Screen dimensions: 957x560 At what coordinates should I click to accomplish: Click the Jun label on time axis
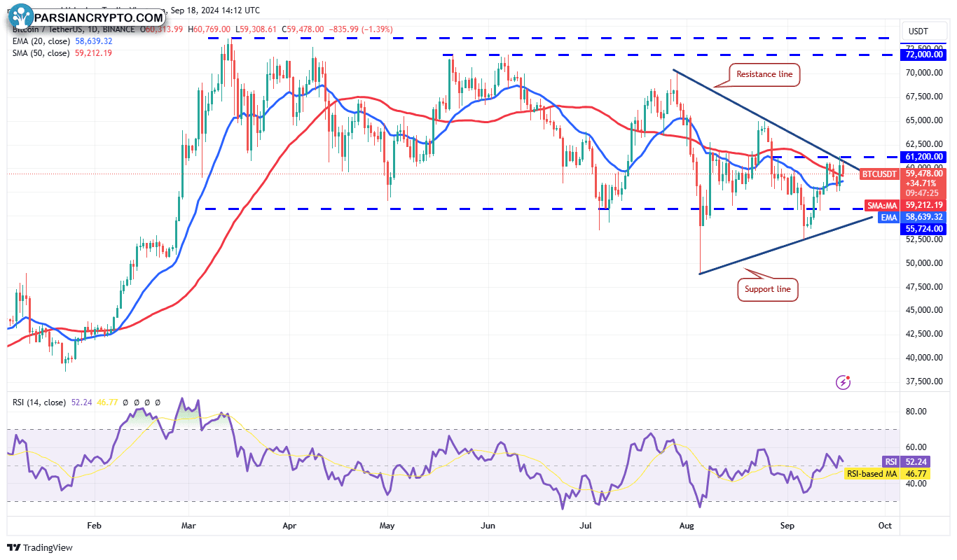488,524
